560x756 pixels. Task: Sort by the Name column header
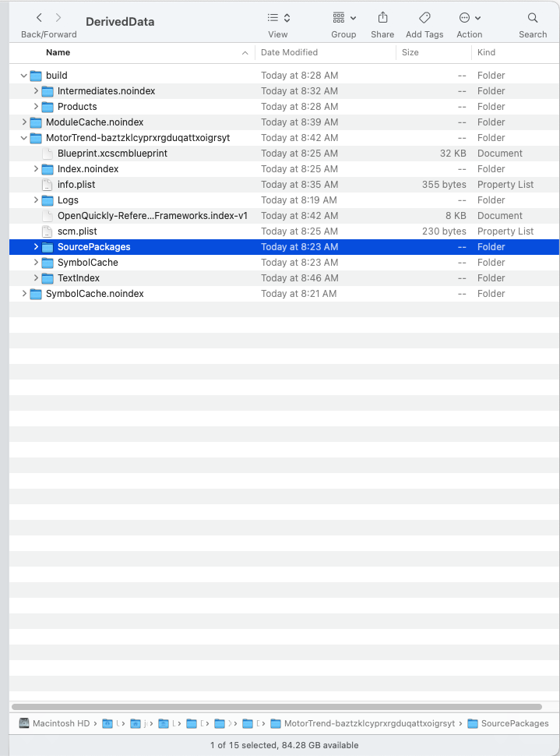(x=58, y=52)
